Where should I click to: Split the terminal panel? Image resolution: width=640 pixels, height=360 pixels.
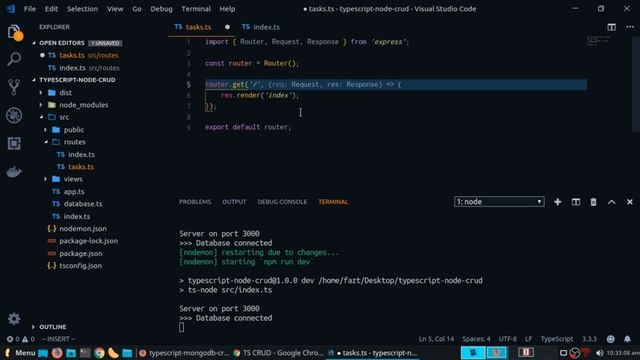[576, 202]
